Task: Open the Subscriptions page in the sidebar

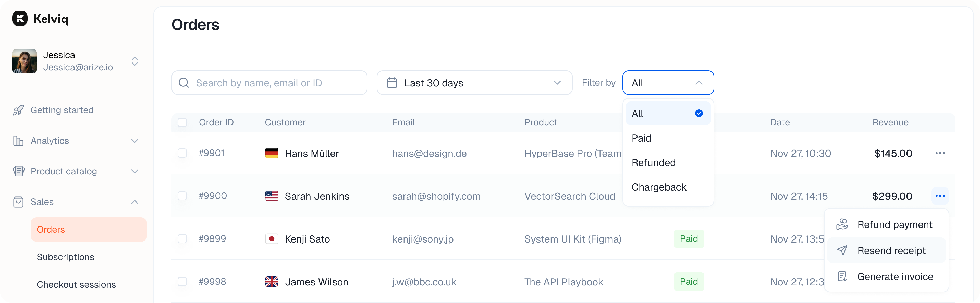Action: point(65,257)
